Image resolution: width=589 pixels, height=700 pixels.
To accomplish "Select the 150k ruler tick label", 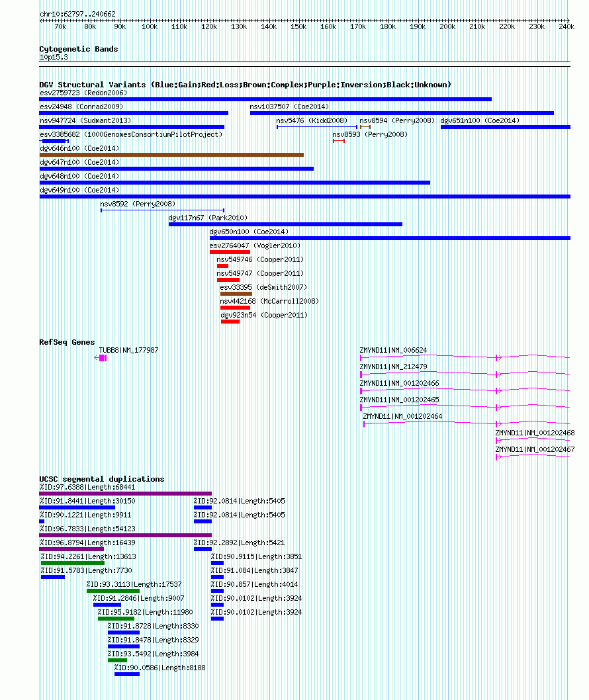I will [x=298, y=26].
